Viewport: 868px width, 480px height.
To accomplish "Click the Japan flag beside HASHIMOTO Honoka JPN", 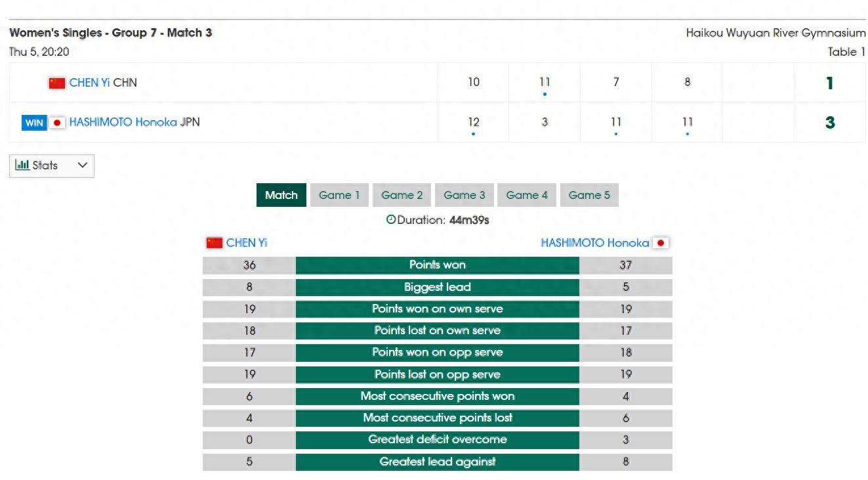I will click(57, 123).
